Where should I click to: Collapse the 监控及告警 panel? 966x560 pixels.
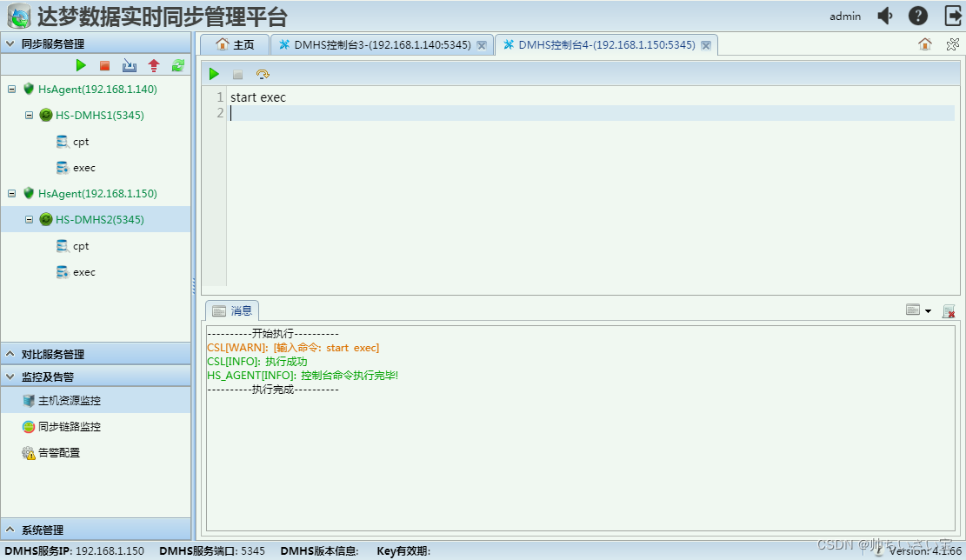pos(10,377)
